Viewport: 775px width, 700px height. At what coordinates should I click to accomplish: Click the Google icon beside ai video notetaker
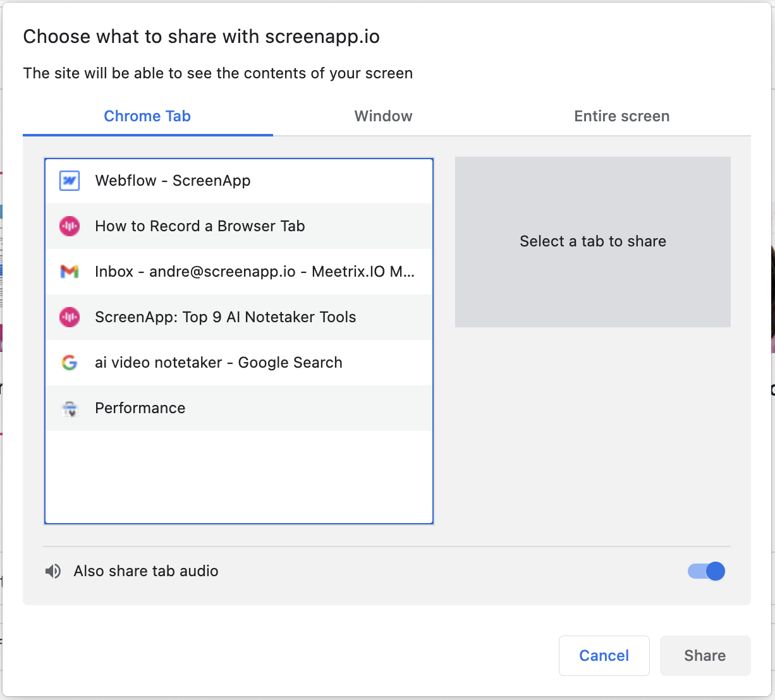click(69, 363)
